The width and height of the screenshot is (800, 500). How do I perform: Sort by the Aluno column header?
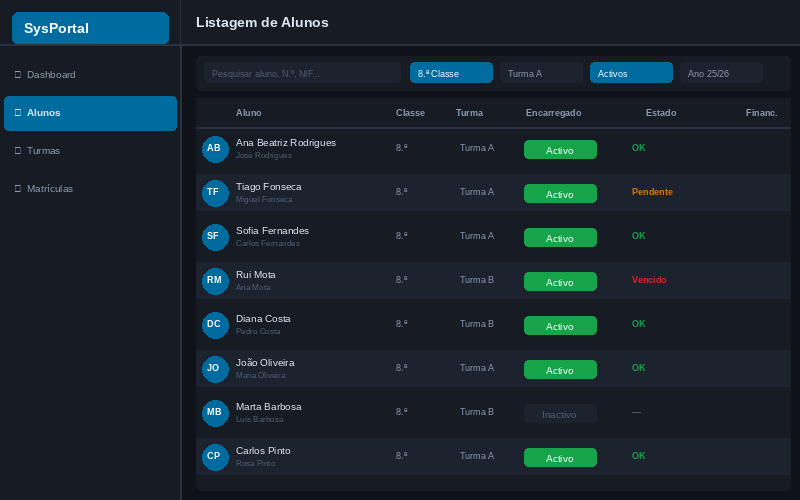click(248, 113)
